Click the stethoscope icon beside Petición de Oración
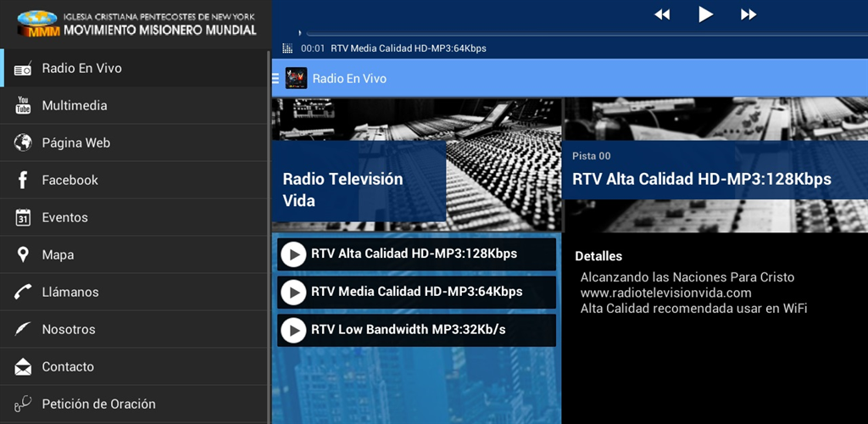868x424 pixels. (23, 404)
